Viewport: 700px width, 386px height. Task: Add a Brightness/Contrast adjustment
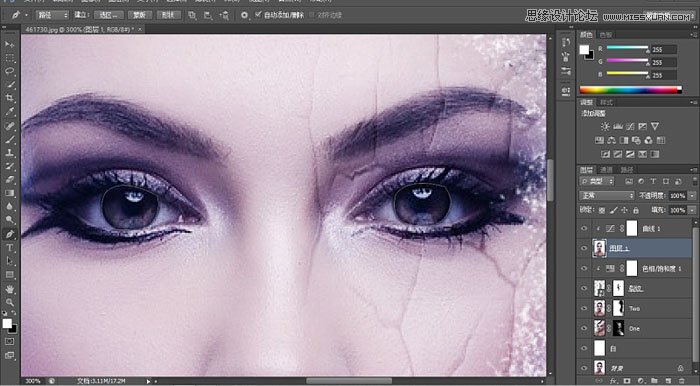click(605, 126)
